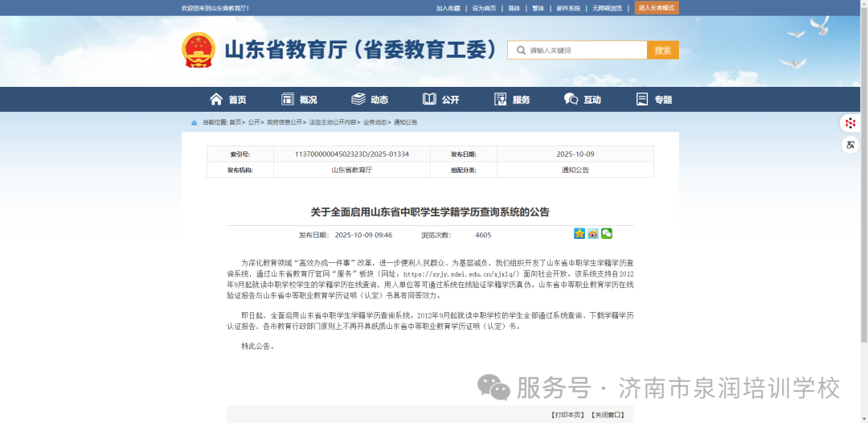Share article via the yellow star Qzone icon

pos(579,234)
